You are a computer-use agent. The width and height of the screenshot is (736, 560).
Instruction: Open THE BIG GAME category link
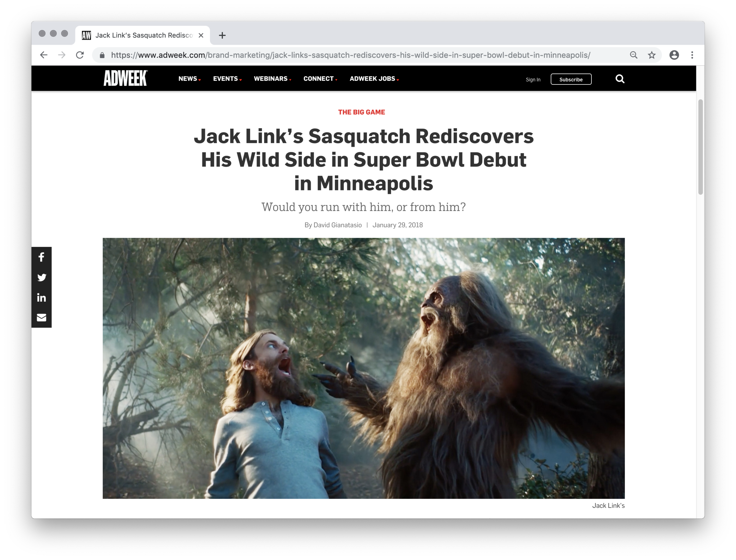coord(361,112)
